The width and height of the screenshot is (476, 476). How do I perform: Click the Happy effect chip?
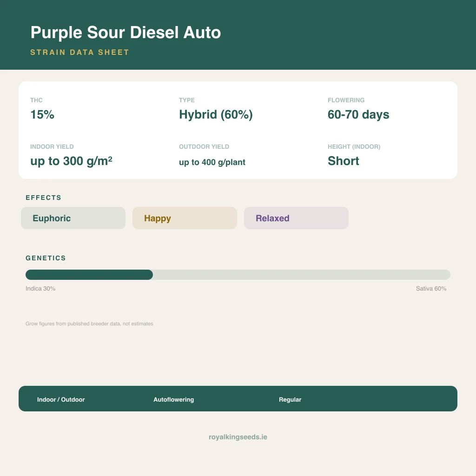click(185, 218)
